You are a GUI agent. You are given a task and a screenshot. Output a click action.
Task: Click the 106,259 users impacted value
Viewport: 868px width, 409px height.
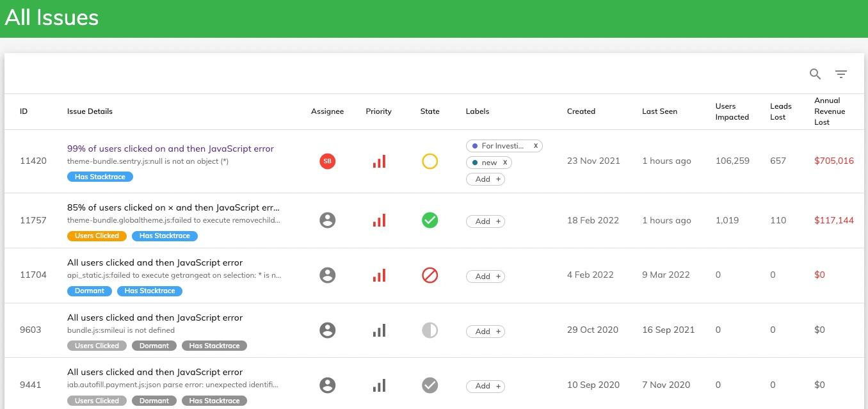(732, 161)
